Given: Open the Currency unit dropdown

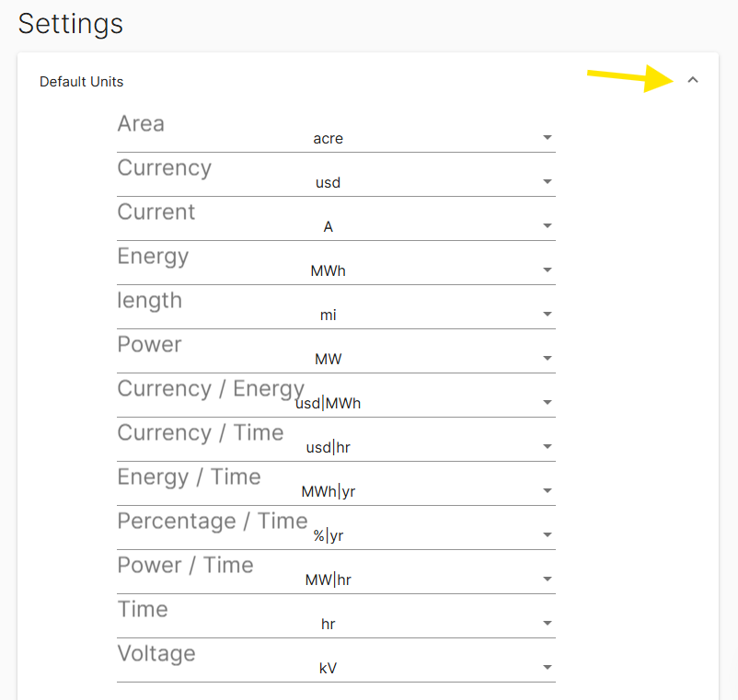Looking at the screenshot, I should [547, 181].
